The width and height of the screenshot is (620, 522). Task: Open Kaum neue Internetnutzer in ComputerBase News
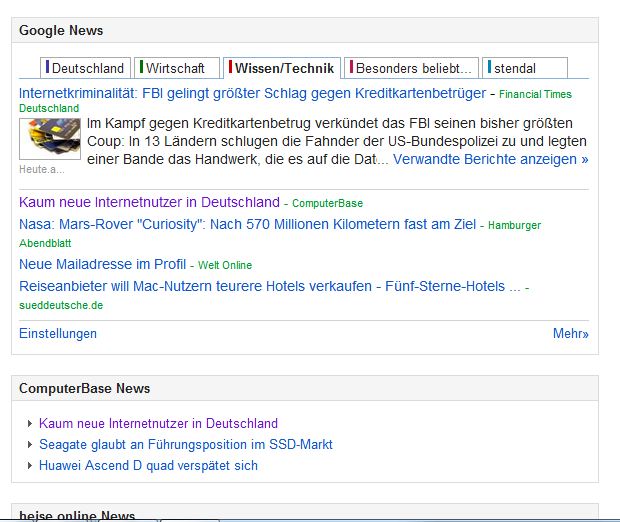(x=158, y=424)
